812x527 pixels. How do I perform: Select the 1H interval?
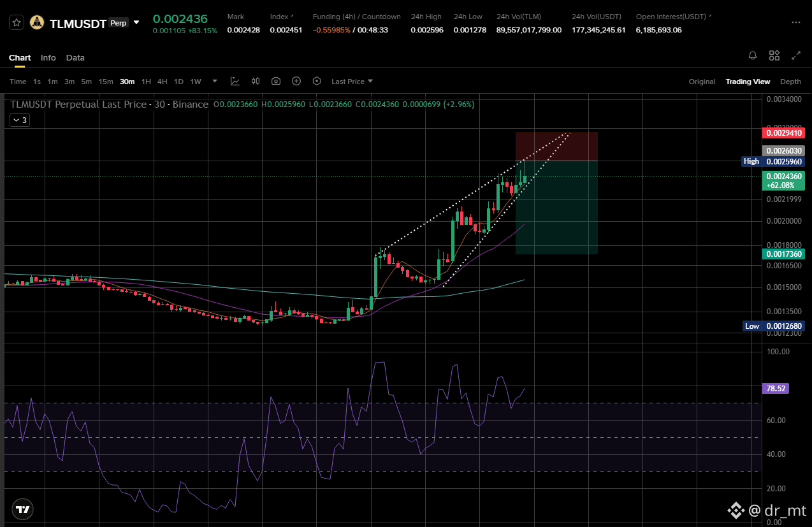146,82
